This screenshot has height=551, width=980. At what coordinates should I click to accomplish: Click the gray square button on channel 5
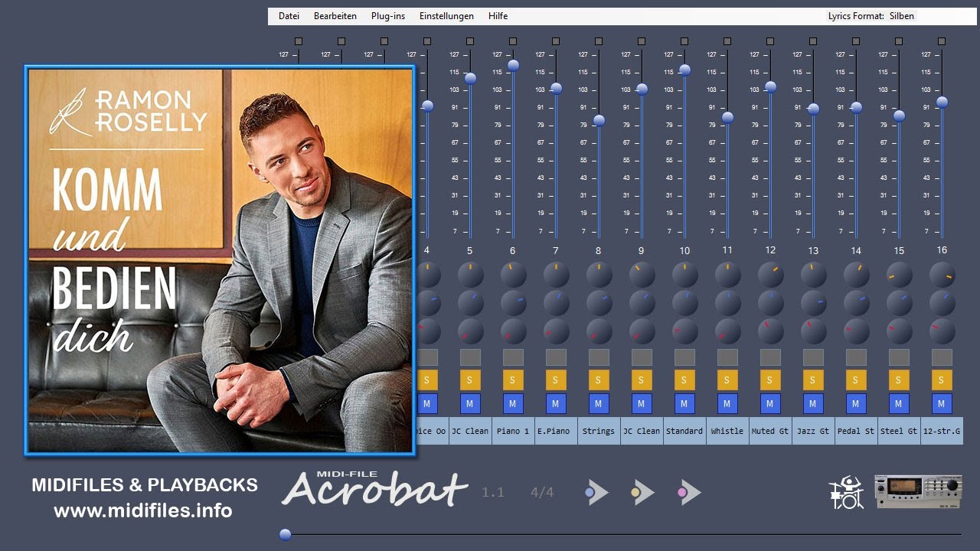click(x=470, y=357)
